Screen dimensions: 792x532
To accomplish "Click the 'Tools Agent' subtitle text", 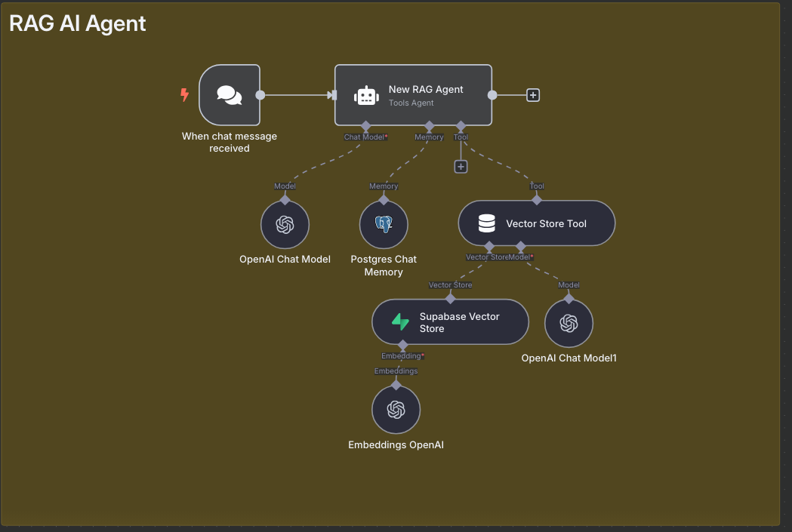I will (x=411, y=103).
